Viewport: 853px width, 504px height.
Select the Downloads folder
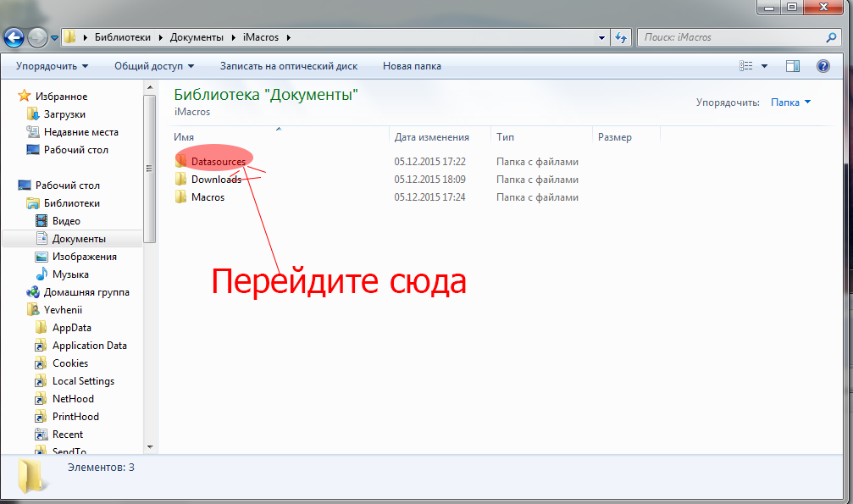point(216,179)
